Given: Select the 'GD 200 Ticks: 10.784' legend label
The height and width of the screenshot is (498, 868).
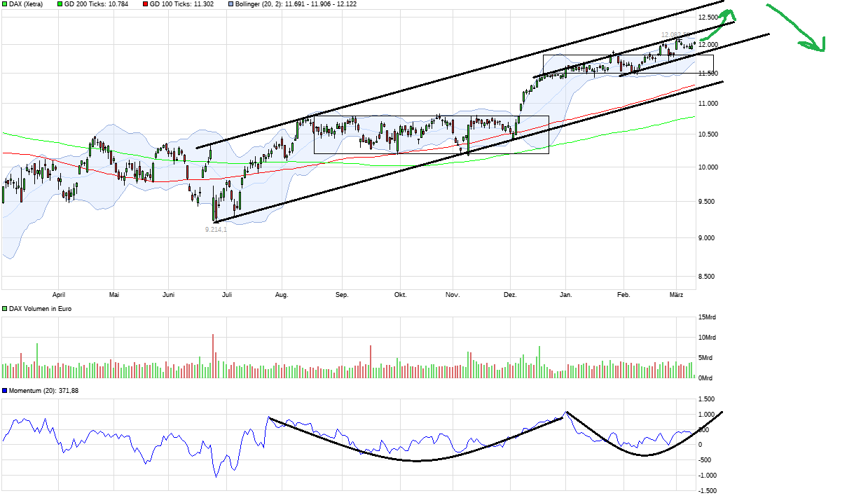Looking at the screenshot, I should (97, 4).
